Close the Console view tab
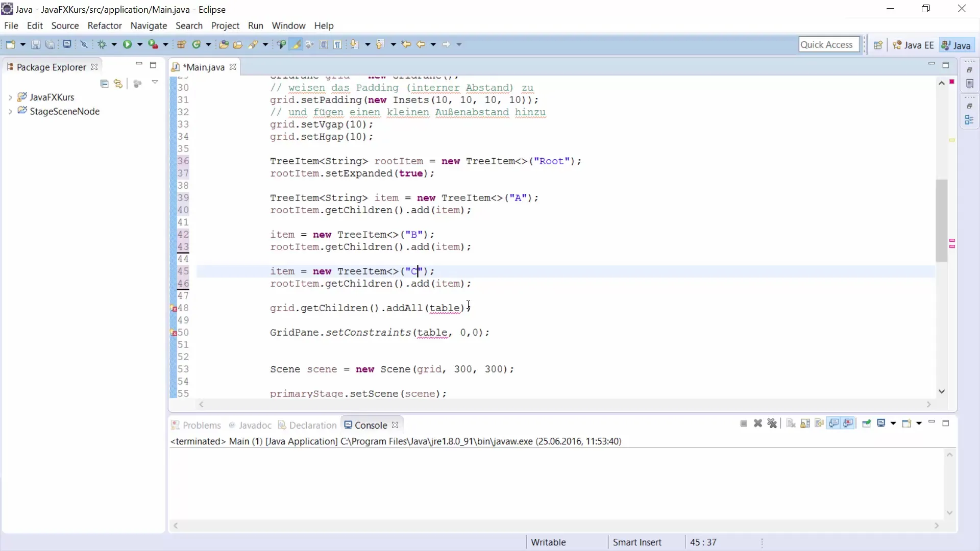 395,424
